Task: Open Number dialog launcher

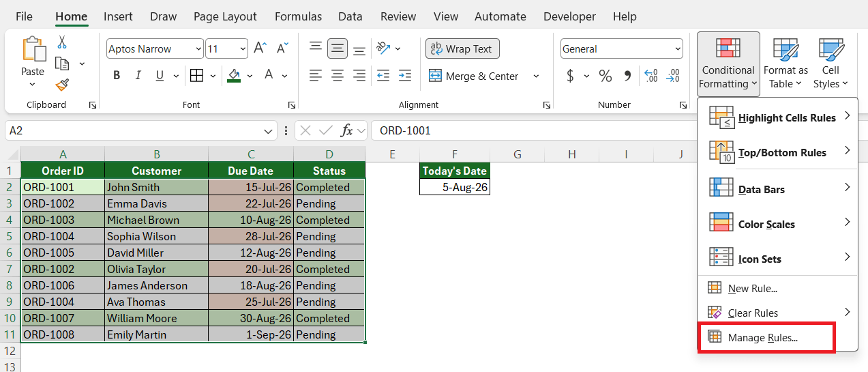Action: 683,105
